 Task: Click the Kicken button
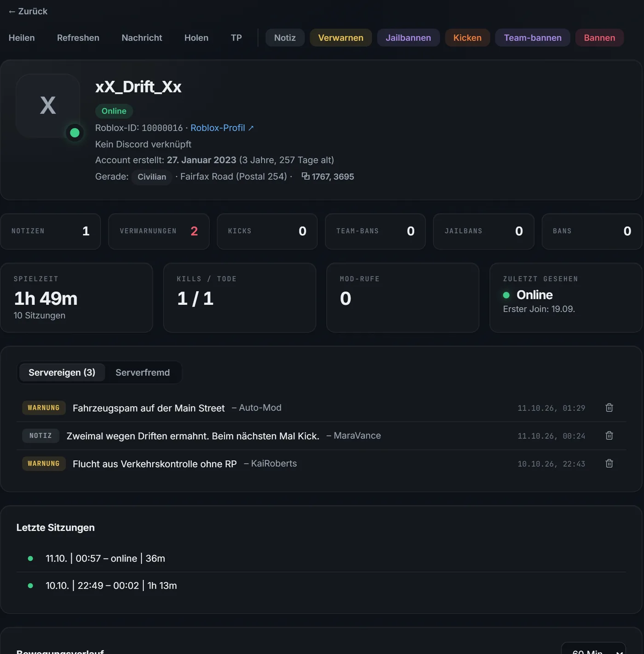coord(467,38)
